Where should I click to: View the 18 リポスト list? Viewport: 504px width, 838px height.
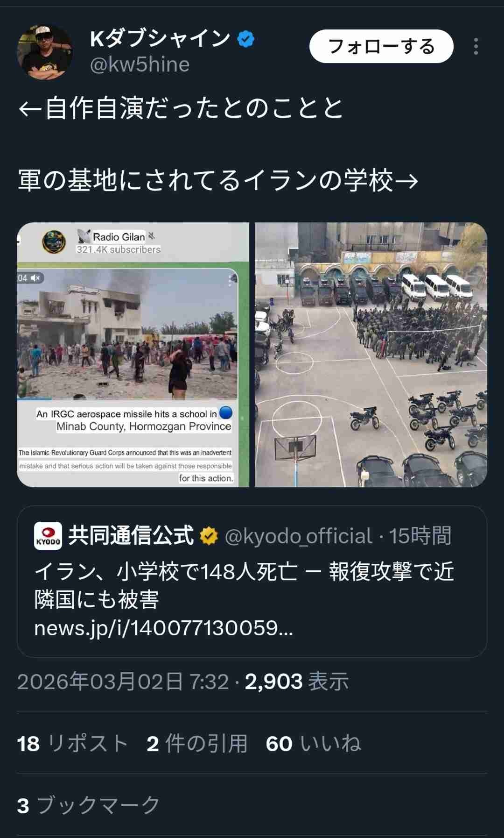coord(73,743)
